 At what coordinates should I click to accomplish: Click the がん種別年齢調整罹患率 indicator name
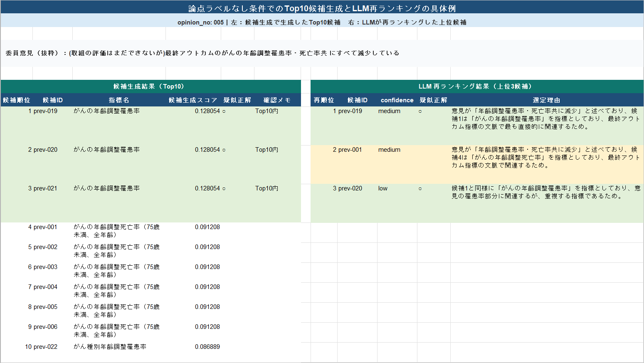110,347
